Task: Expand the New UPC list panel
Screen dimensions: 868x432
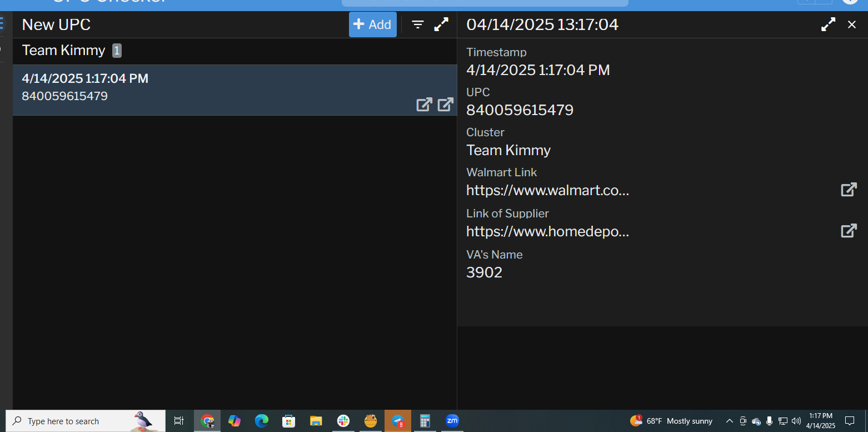Action: pyautogui.click(x=441, y=24)
